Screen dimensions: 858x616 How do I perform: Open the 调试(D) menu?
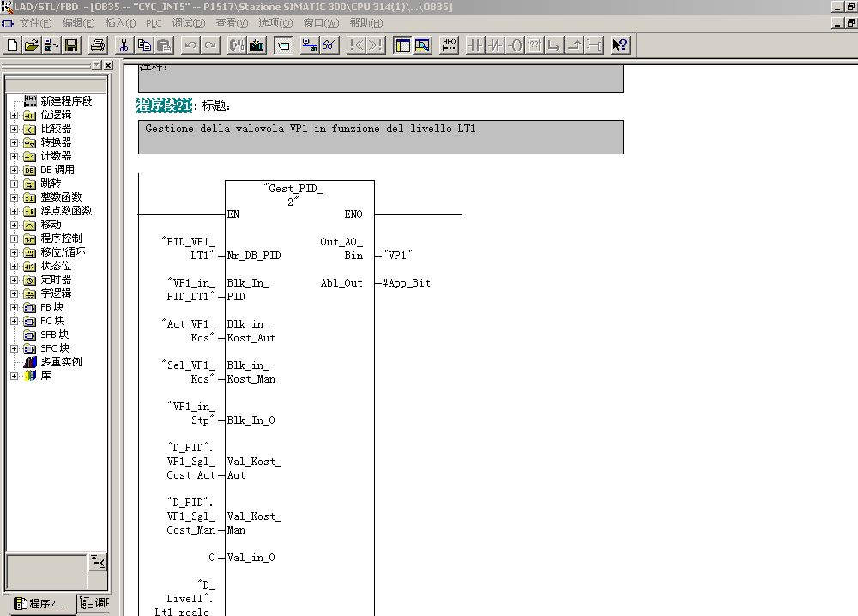click(x=189, y=23)
